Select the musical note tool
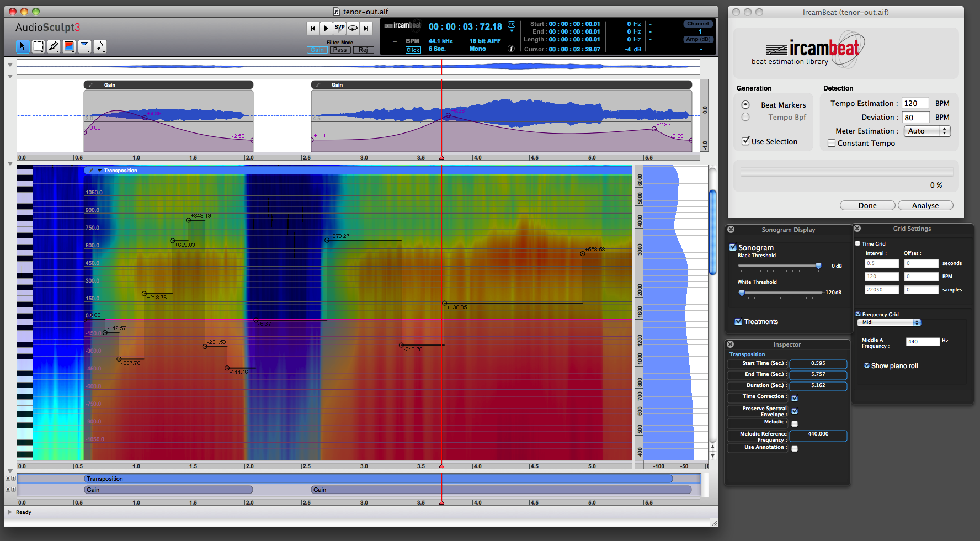Viewport: 980px width, 541px height. point(100,46)
